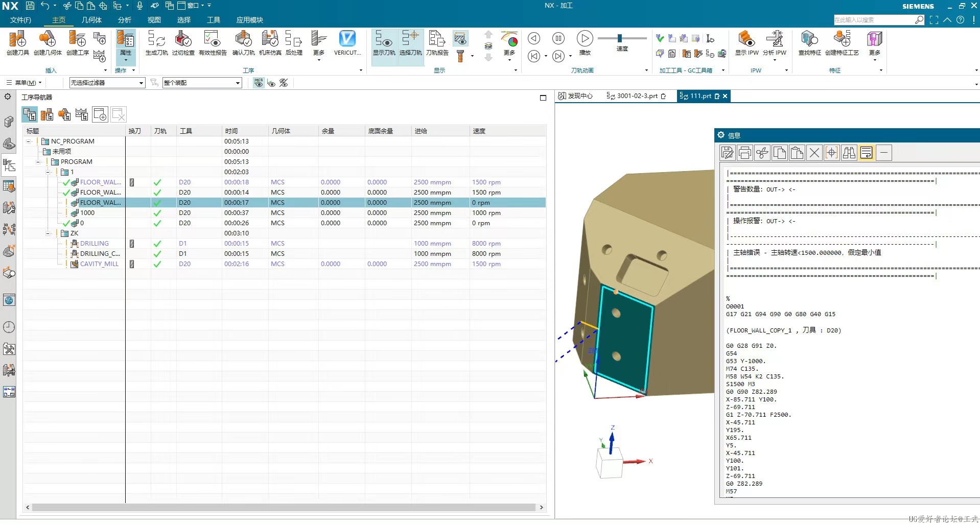Click the geometry view icon in navigator

click(64, 114)
